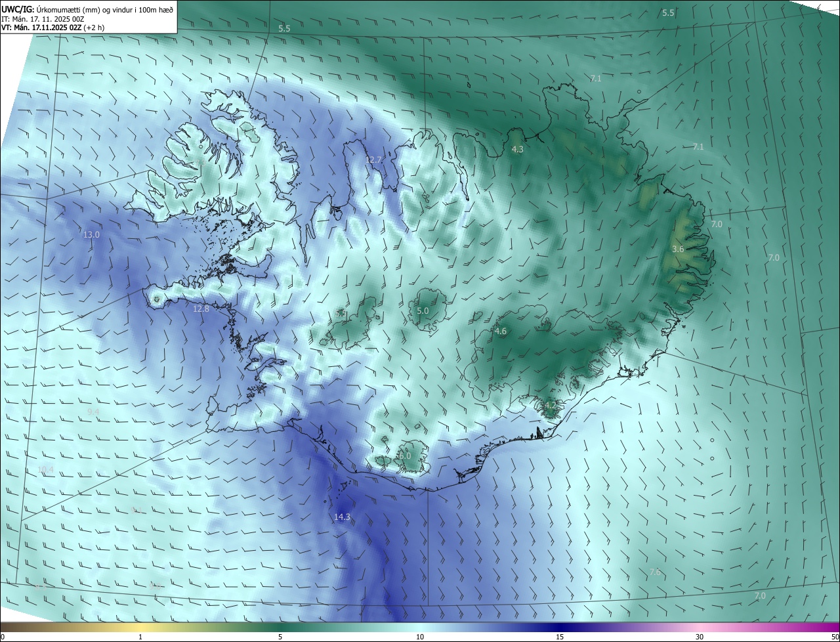Click the valid time 'VT: Mán. 17.11.2025 02Z (+2 h)'
Image resolution: width=840 pixels, height=642 pixels.
coord(53,28)
